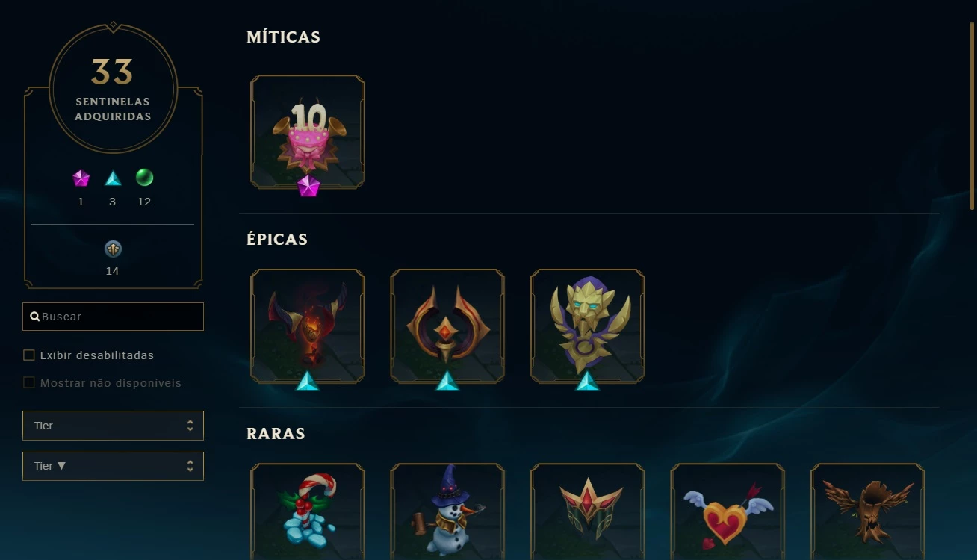This screenshot has height=560, width=977.
Task: Click the green orb rarity icon
Action: [x=144, y=177]
